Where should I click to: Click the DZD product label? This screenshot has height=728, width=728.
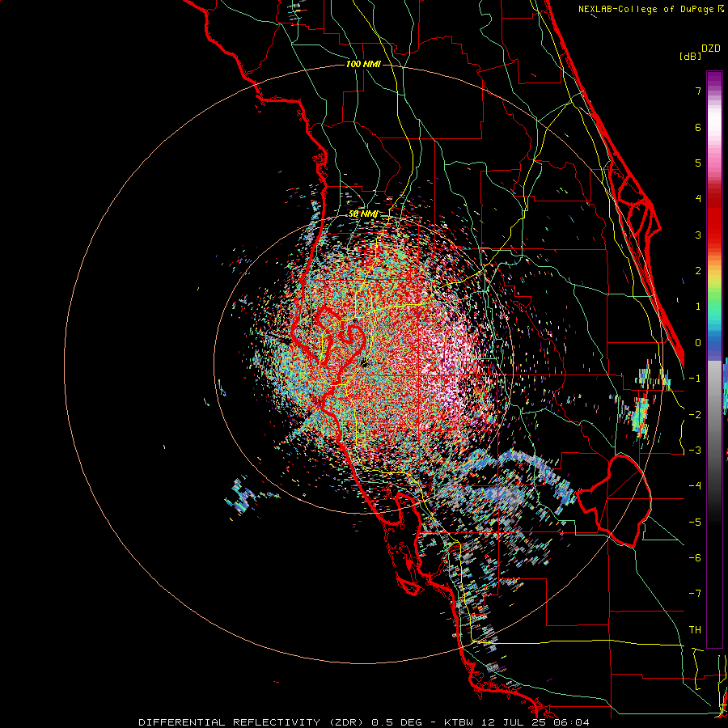click(711, 49)
